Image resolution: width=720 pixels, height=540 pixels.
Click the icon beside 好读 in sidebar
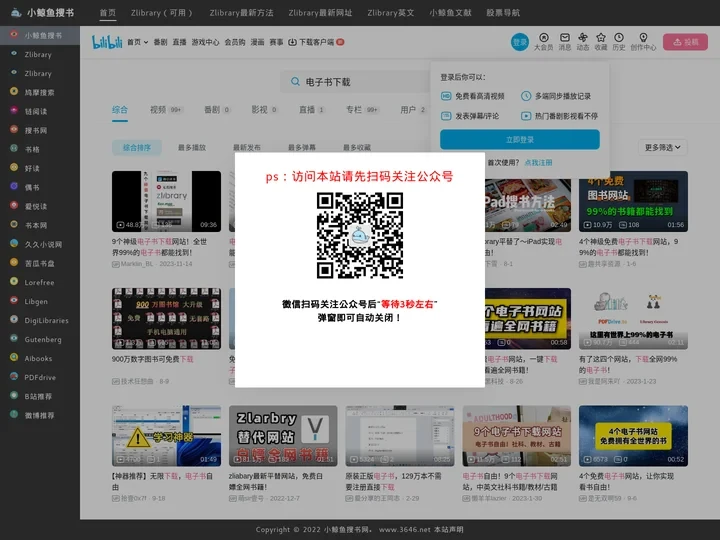(14, 167)
